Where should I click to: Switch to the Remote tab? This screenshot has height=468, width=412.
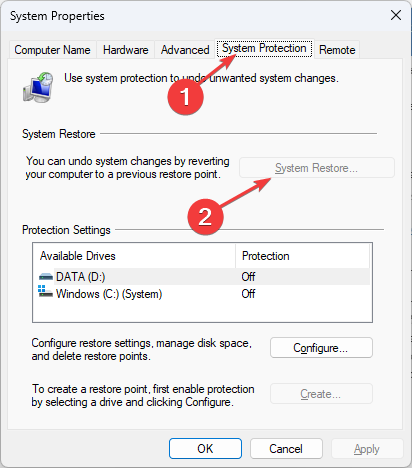(x=337, y=50)
